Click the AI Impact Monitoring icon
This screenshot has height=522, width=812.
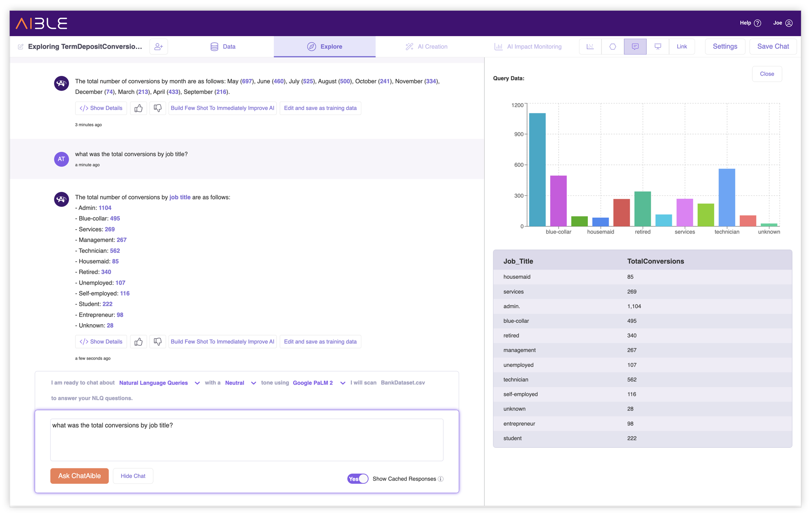pyautogui.click(x=497, y=47)
